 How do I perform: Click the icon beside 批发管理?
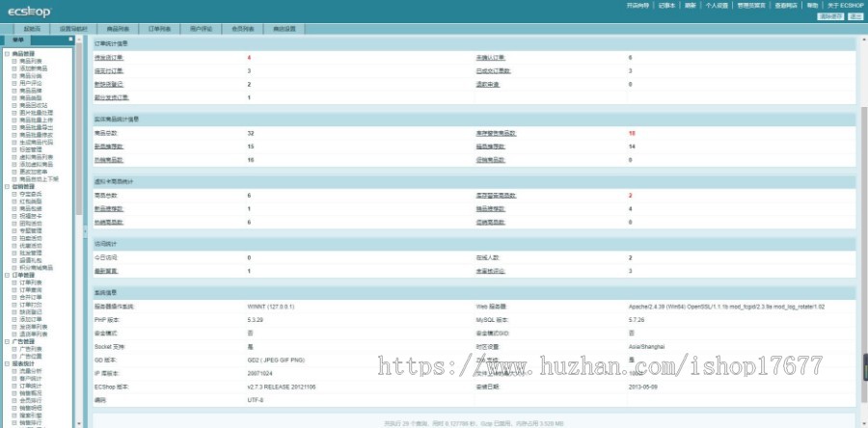pos(14,254)
